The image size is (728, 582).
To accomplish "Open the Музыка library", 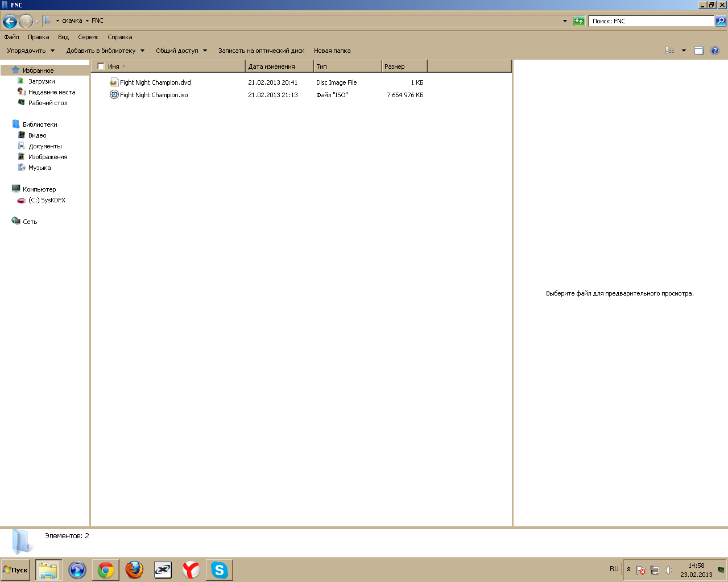I will 40,168.
